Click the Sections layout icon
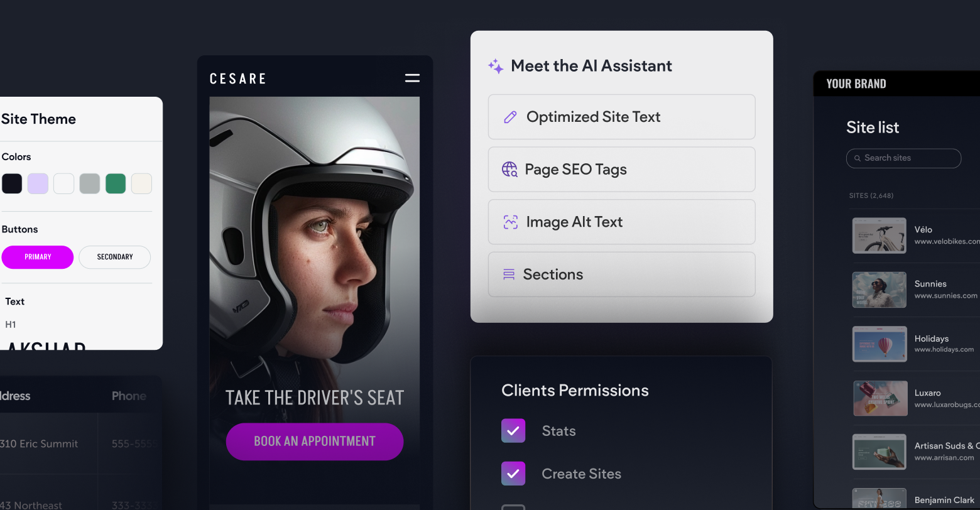This screenshot has height=510, width=980. pyautogui.click(x=509, y=274)
